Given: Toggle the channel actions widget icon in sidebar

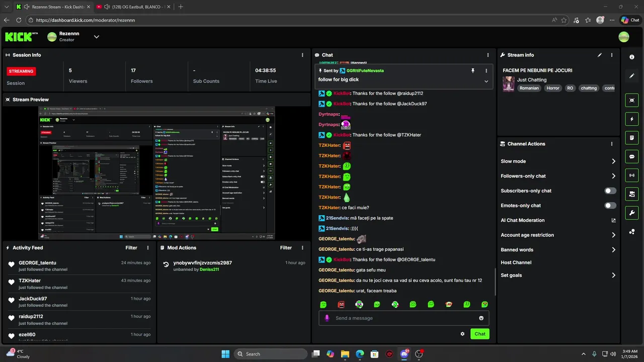Looking at the screenshot, I should click(632, 194).
